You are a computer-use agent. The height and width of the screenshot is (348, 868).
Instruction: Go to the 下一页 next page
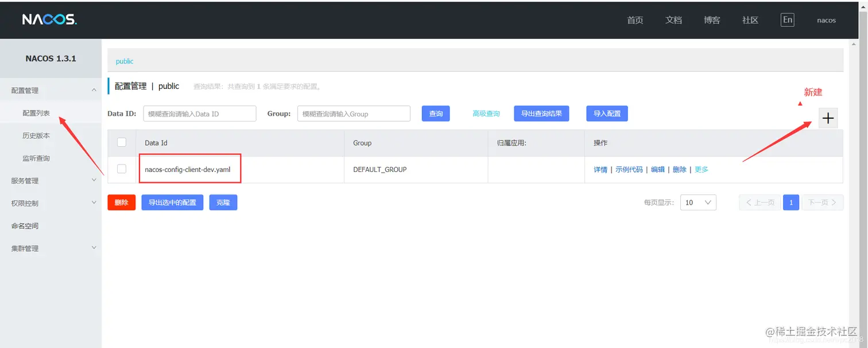823,202
